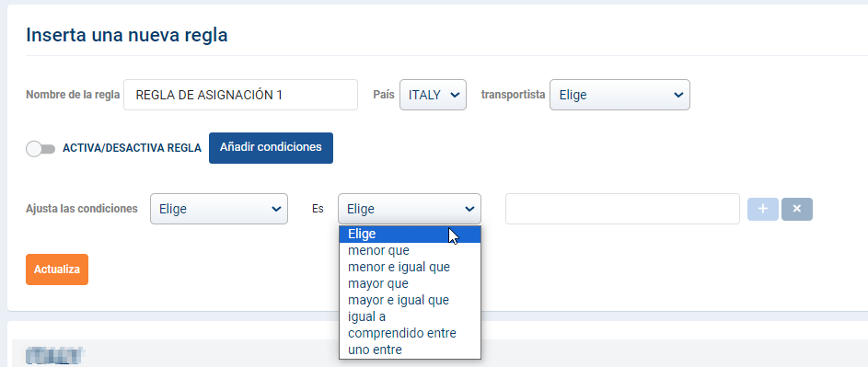Image resolution: width=868 pixels, height=367 pixels.
Task: Click the empty condition value field
Action: point(622,209)
